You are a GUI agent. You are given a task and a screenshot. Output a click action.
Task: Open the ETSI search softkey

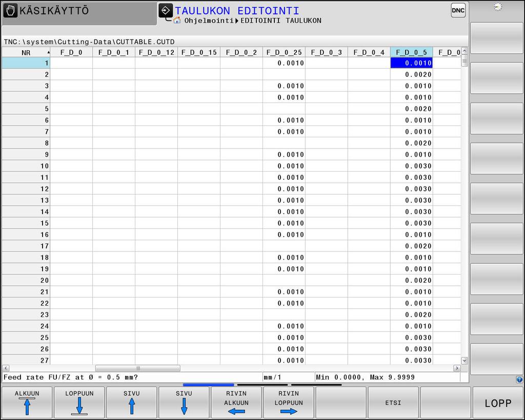[x=393, y=402]
